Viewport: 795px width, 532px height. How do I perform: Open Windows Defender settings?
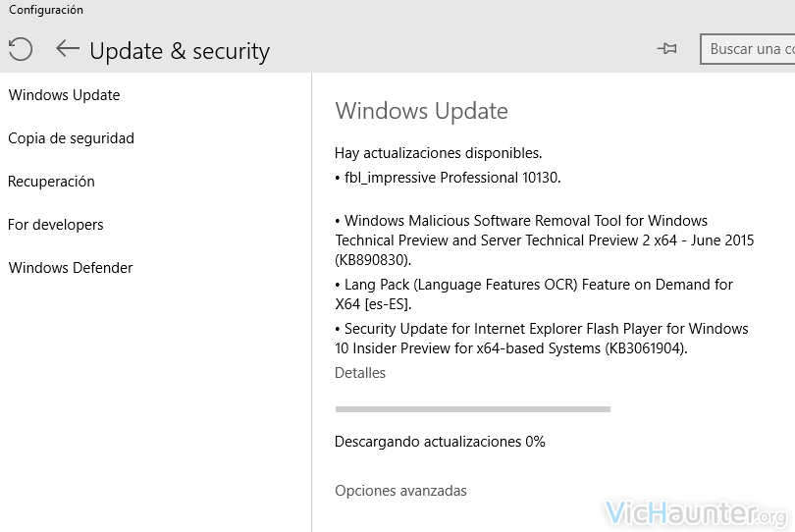tap(71, 268)
